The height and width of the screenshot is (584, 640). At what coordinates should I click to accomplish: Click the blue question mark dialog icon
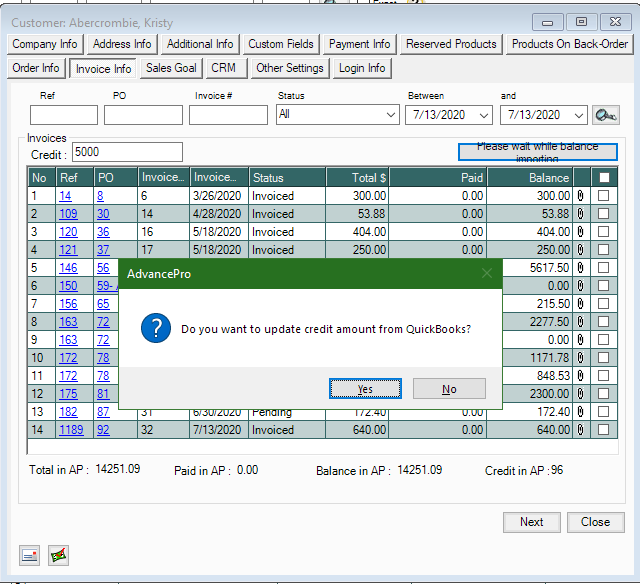point(155,328)
